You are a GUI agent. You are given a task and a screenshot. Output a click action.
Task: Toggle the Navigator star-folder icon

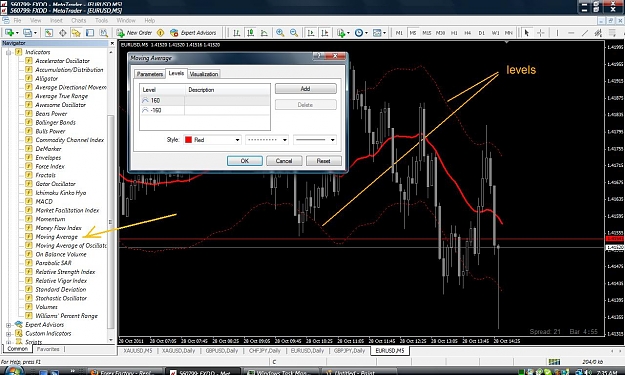tap(76, 33)
